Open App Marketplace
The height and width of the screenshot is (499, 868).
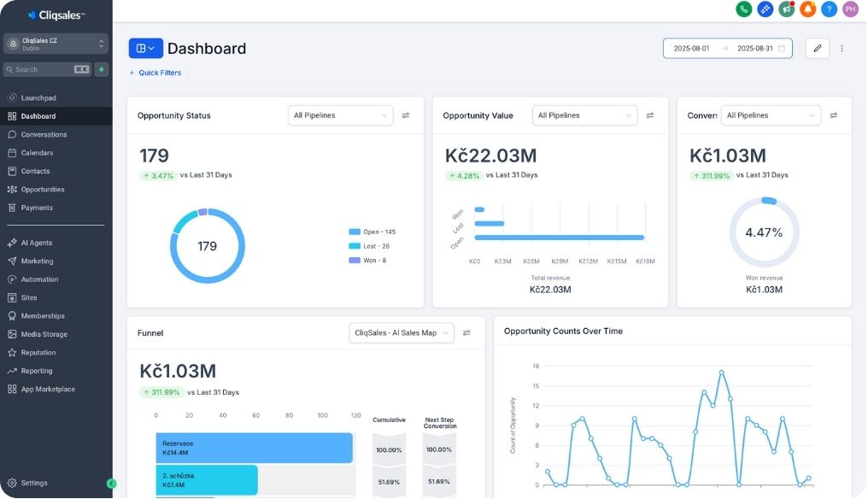coord(56,389)
